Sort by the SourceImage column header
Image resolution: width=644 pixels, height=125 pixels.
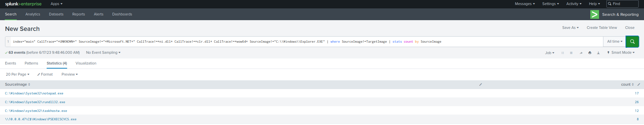pyautogui.click(x=17, y=85)
